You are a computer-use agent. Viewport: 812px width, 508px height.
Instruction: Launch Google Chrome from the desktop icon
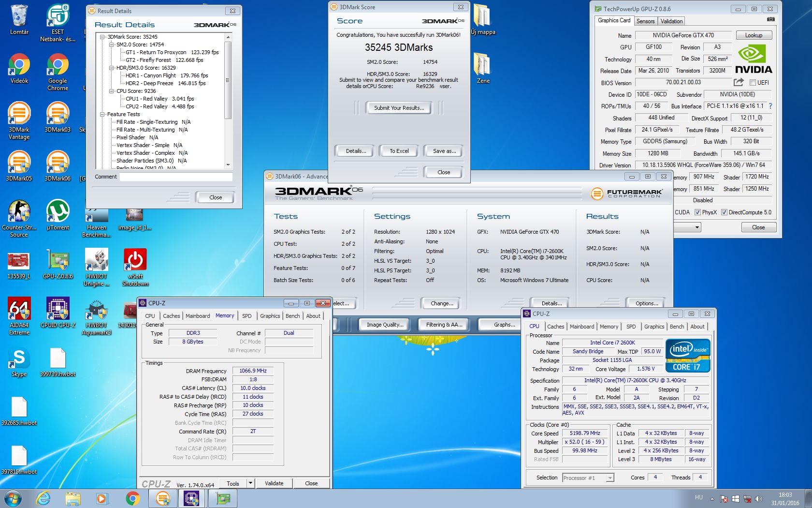(58, 72)
